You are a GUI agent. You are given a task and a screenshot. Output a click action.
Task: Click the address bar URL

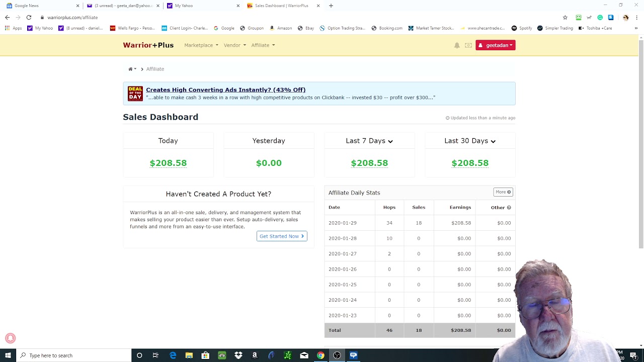[x=72, y=17]
